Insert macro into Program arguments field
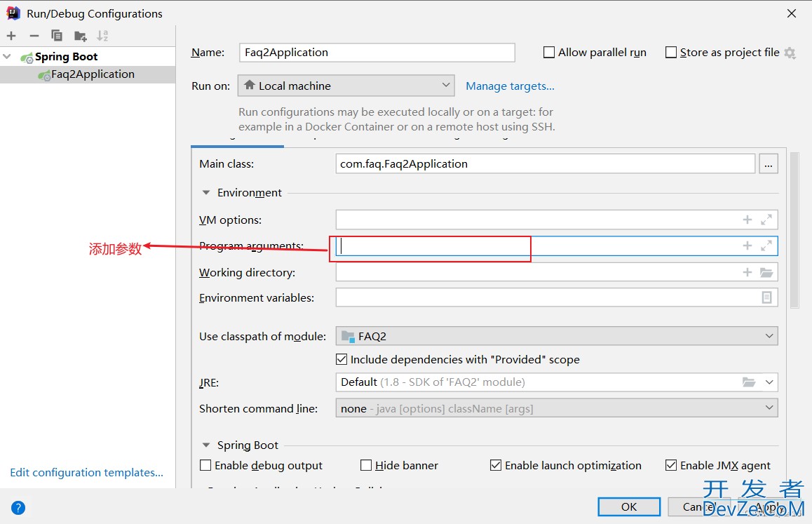Screen dimensions: 812x524 point(747,246)
